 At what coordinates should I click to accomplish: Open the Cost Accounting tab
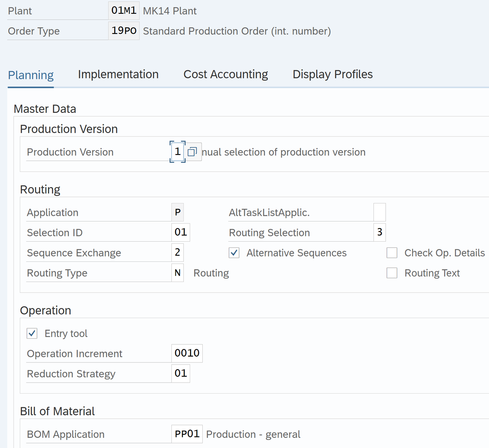[x=226, y=74]
